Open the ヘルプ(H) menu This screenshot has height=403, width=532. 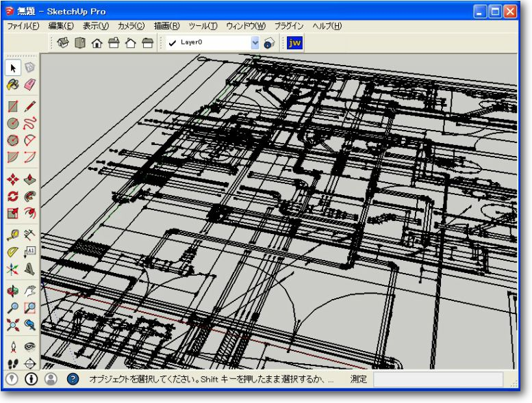coord(327,26)
